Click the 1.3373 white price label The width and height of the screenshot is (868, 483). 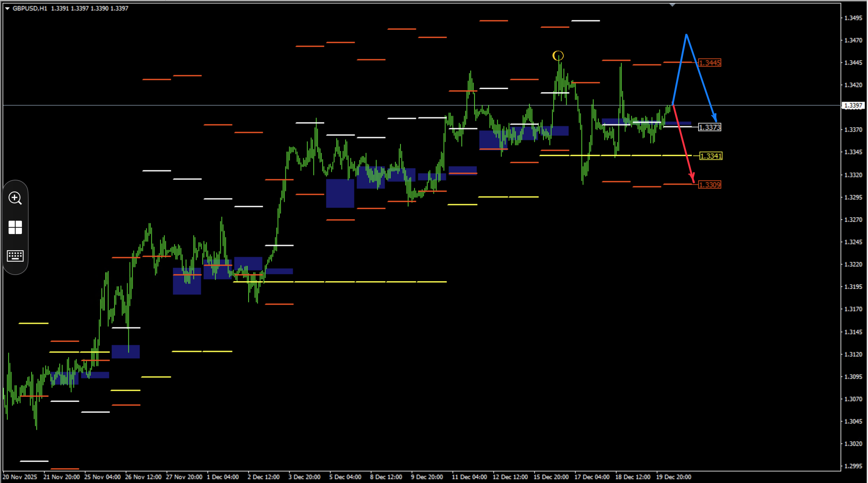pyautogui.click(x=710, y=127)
